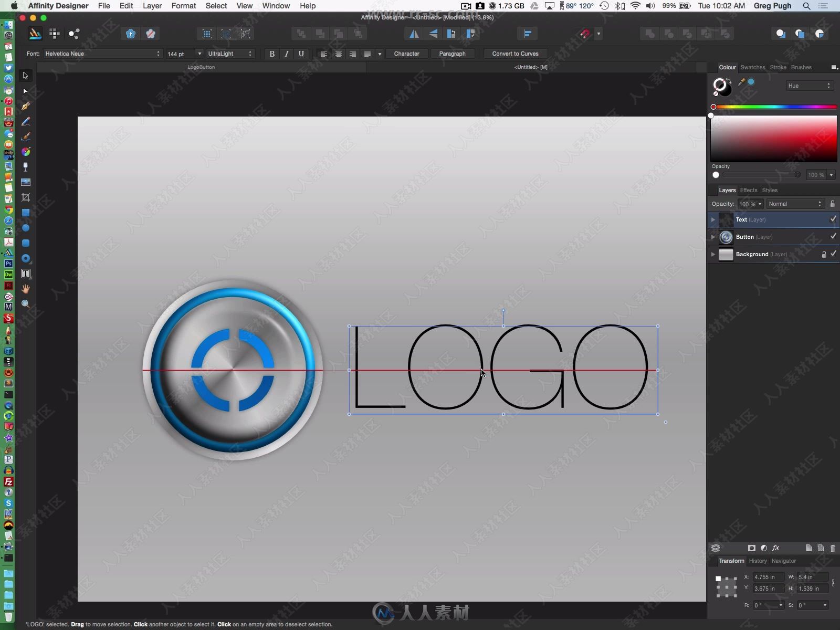Open the Paragraph panel button
The image size is (840, 630).
tap(452, 54)
